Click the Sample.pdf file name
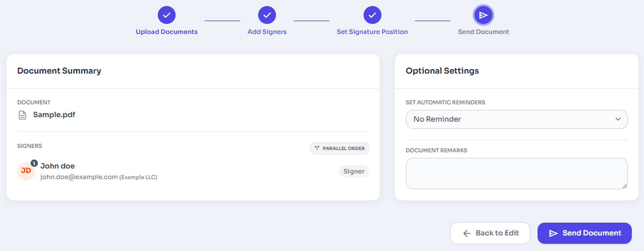644x251 pixels. (54, 114)
